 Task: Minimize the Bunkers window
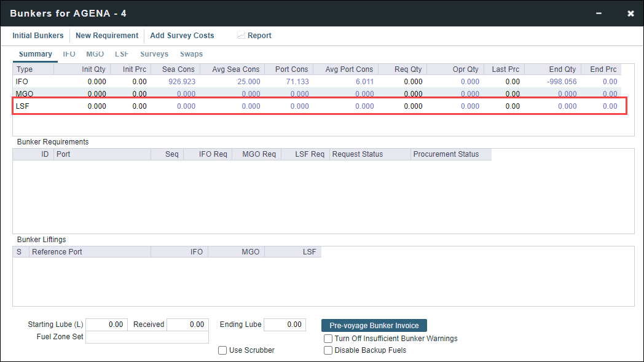click(x=599, y=13)
